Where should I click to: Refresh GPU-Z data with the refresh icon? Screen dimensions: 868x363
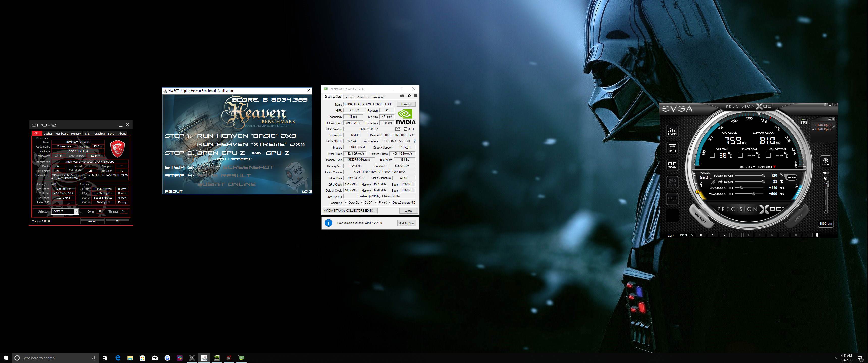(x=409, y=96)
